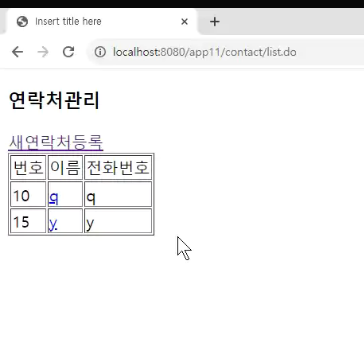Click the 번호 column header
This screenshot has height=362, width=364.
coord(28,167)
